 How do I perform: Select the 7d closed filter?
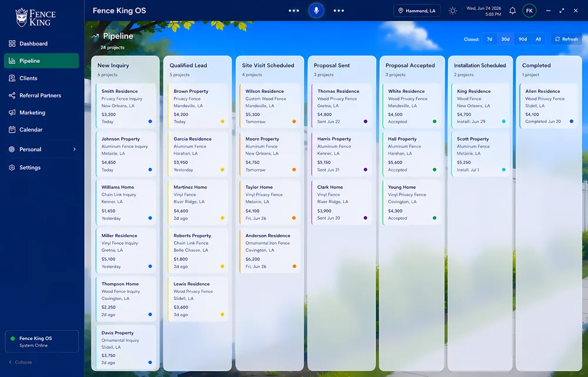(489, 39)
